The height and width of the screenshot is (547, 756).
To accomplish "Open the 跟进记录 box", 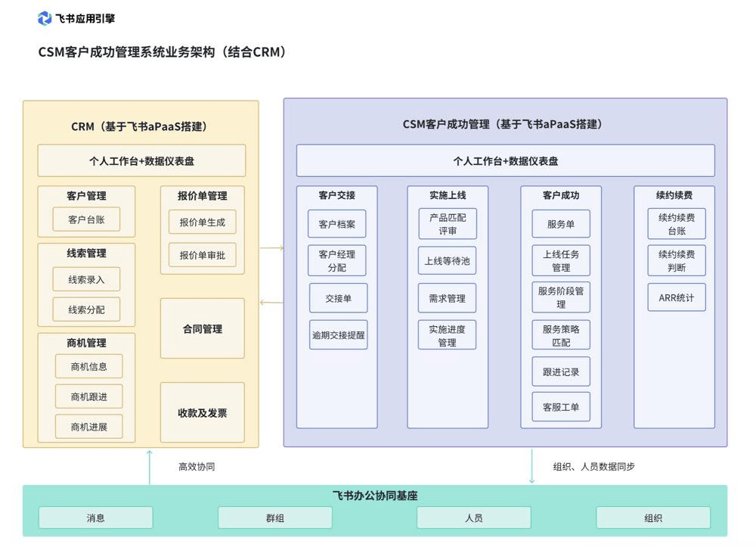I will pos(561,371).
